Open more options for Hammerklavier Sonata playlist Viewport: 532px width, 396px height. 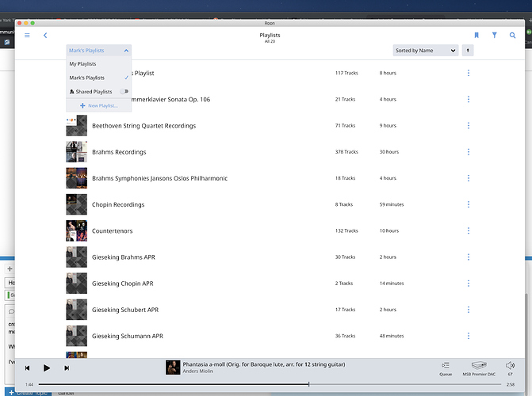pyautogui.click(x=469, y=99)
